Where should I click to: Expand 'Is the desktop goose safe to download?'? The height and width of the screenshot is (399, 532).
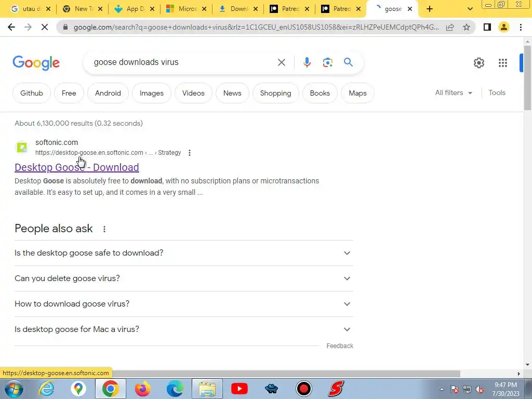[x=184, y=253]
